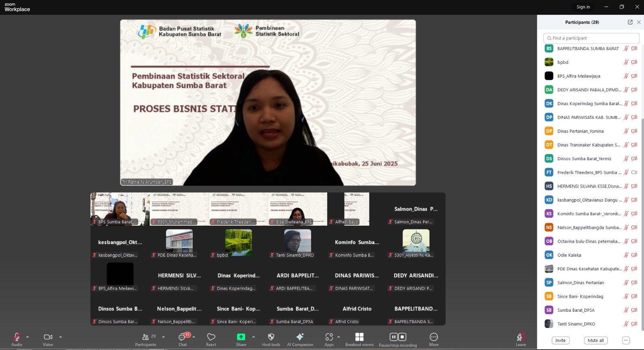Click the Find a participant search field
Screen dimensions: 644x350
[x=591, y=38]
